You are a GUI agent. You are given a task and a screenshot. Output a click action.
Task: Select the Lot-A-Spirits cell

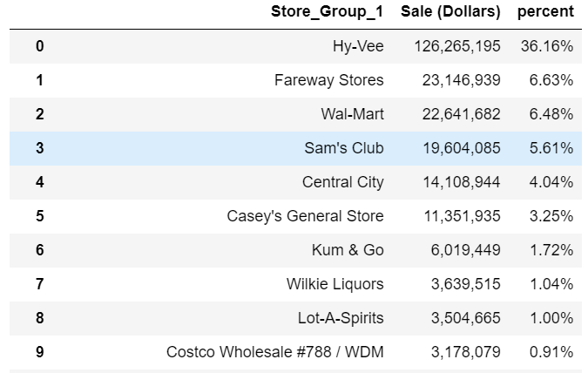(341, 318)
